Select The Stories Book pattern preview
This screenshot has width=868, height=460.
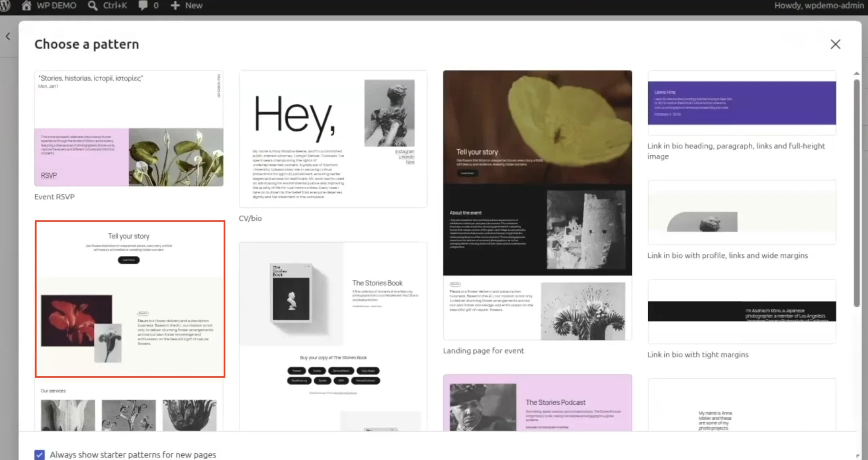click(333, 336)
